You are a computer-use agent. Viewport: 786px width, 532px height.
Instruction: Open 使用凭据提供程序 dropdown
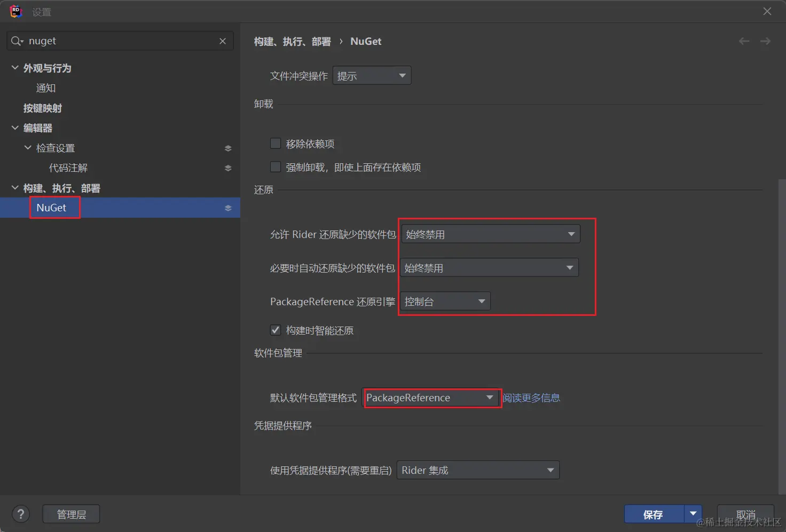478,470
